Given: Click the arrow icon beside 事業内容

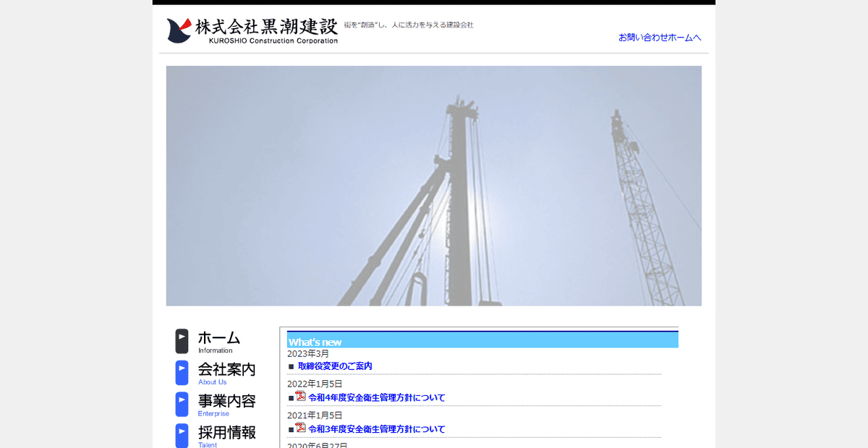Looking at the screenshot, I should [181, 403].
